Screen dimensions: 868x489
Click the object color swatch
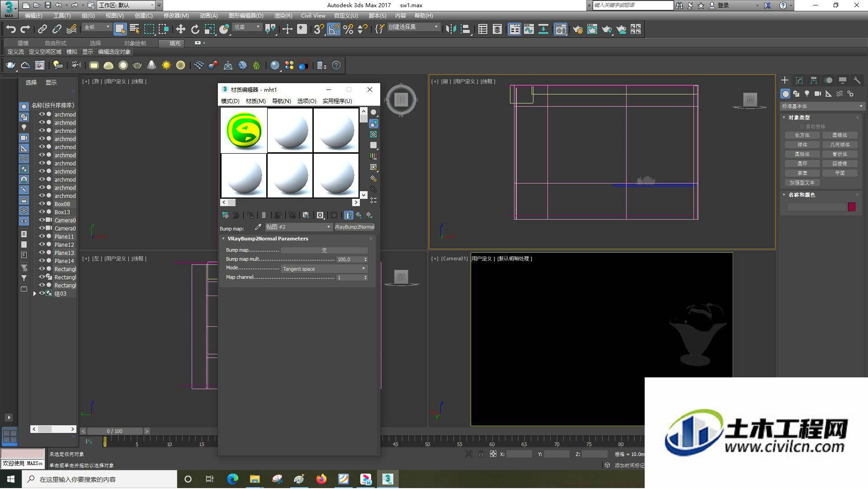click(852, 207)
